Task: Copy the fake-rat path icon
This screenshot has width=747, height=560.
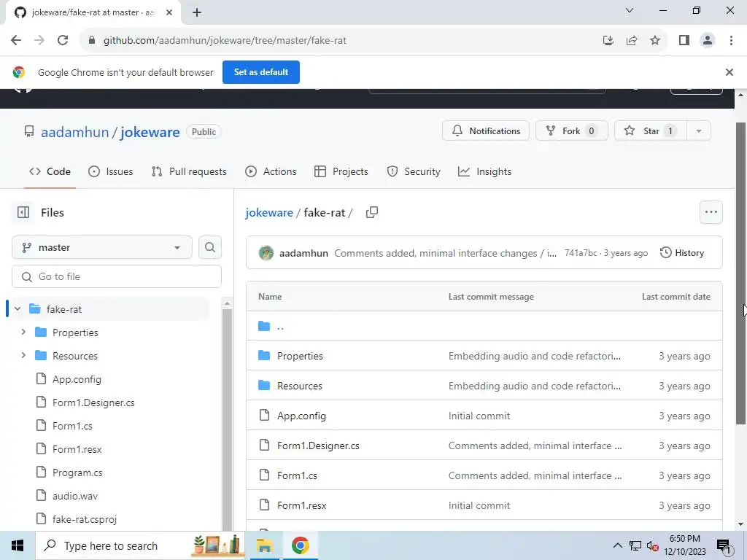Action: (x=371, y=212)
